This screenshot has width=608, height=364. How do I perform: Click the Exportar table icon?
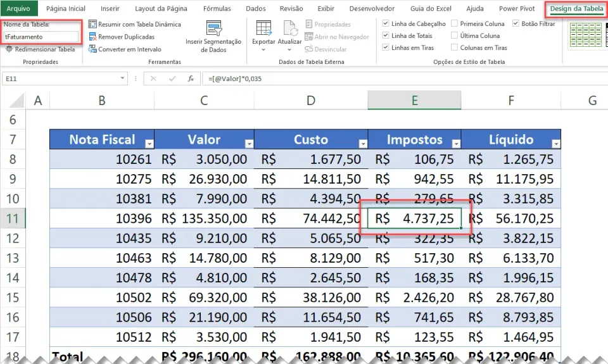pos(263,28)
